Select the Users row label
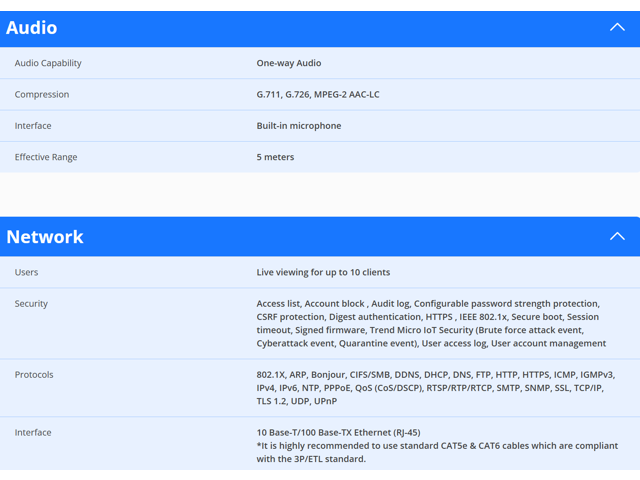Viewport: 640px width, 480px height. tap(26, 272)
